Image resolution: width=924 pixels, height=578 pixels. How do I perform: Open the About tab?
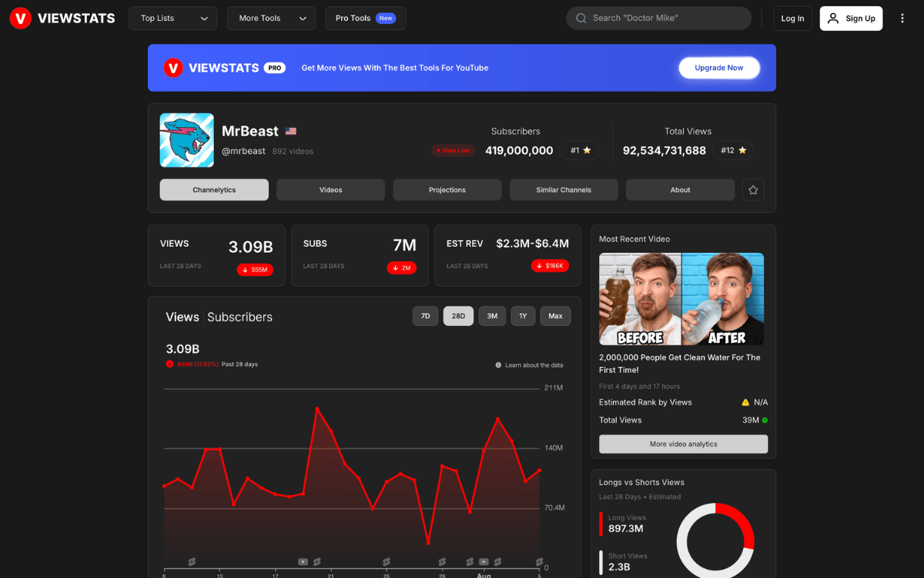point(680,190)
